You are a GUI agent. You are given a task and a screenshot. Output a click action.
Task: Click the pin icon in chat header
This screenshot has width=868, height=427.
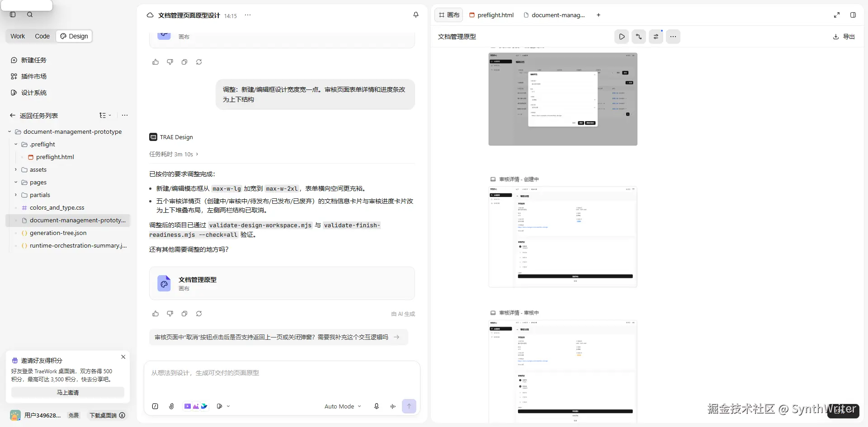[416, 15]
